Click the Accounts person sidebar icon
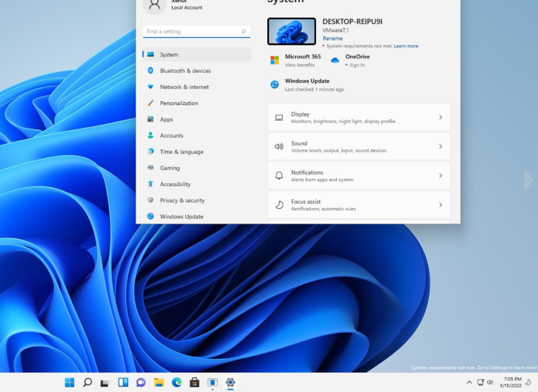Image resolution: width=538 pixels, height=392 pixels. pyautogui.click(x=150, y=136)
